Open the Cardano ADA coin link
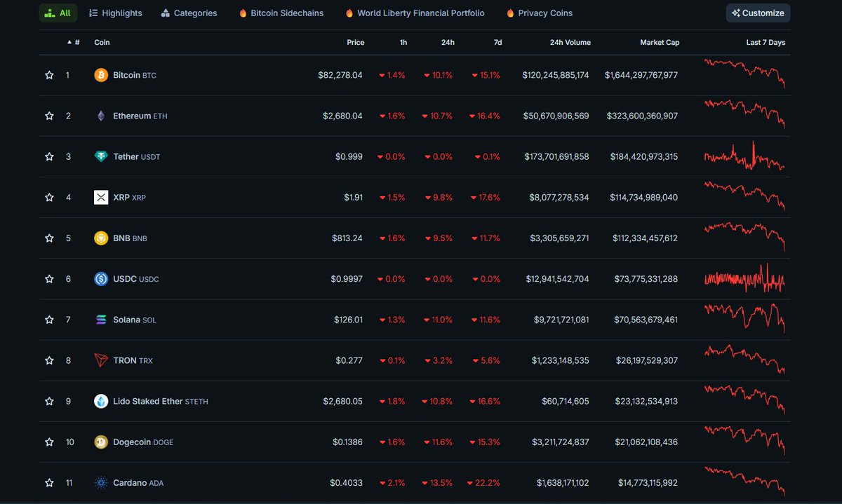This screenshot has width=842, height=504. [x=138, y=482]
